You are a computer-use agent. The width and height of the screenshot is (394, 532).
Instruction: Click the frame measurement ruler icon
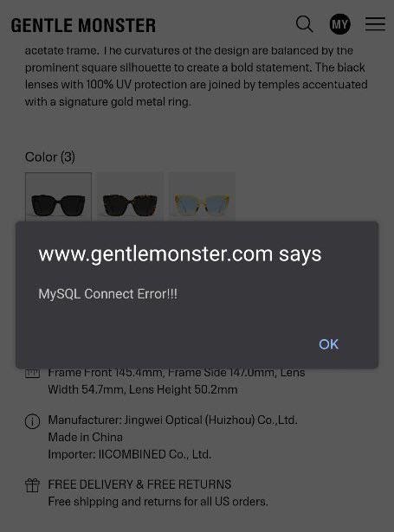tap(32, 373)
